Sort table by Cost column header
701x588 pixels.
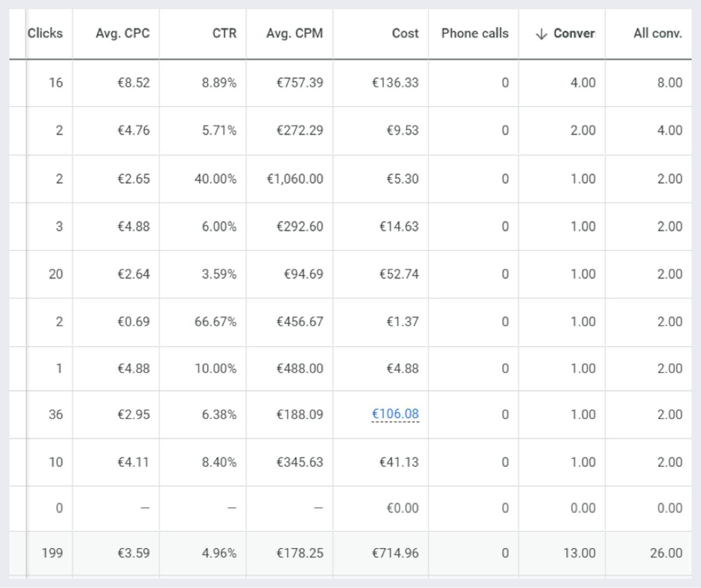405,33
